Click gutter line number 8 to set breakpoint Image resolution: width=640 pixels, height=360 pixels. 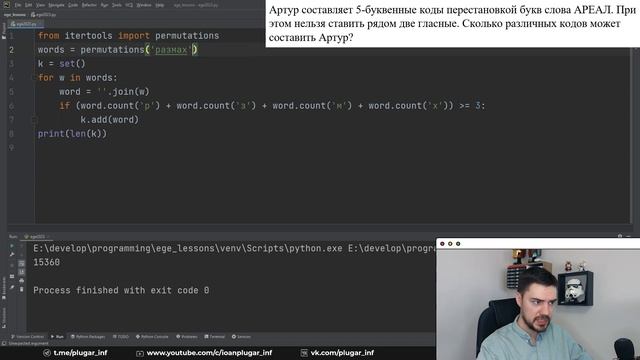coord(11,133)
